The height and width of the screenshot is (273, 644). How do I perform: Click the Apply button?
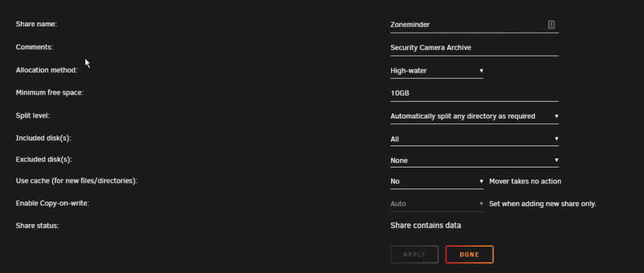[414, 254]
